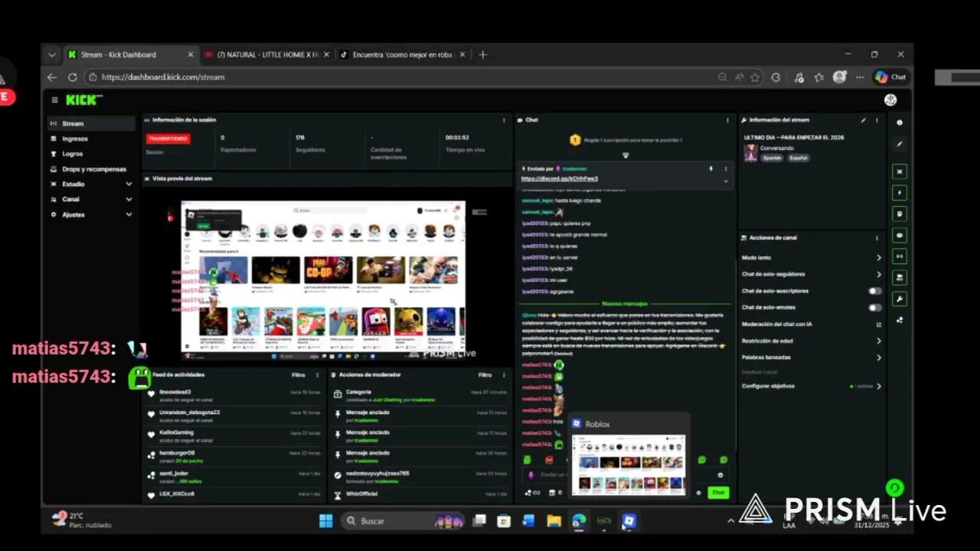Select the Categoría moderator action entry
This screenshot has width=980, height=551.
[420, 395]
